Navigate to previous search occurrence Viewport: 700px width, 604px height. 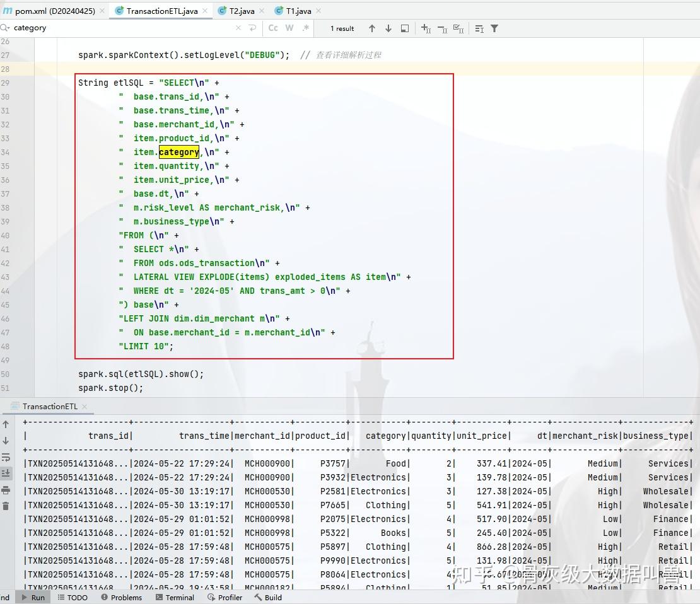click(373, 28)
